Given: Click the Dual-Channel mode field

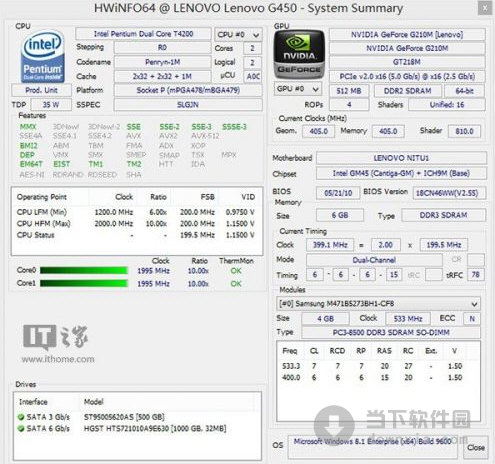Looking at the screenshot, I should coord(374,260).
